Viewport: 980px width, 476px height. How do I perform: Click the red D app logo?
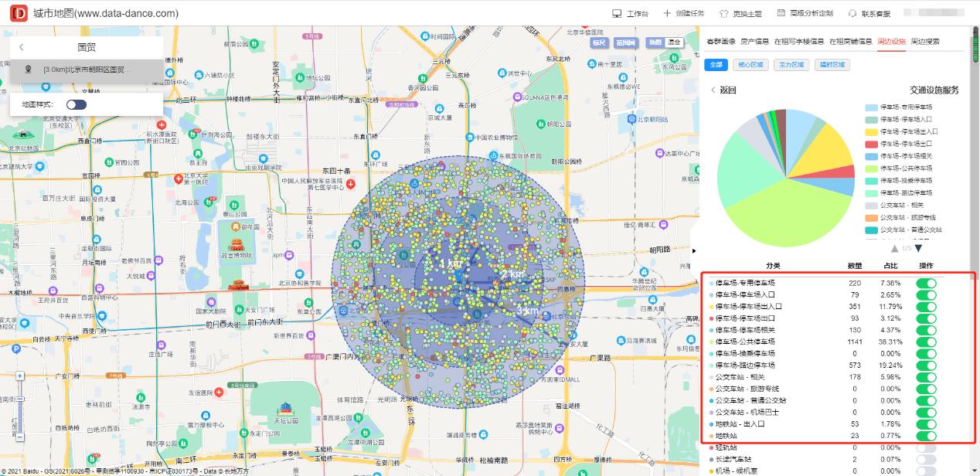tap(19, 13)
